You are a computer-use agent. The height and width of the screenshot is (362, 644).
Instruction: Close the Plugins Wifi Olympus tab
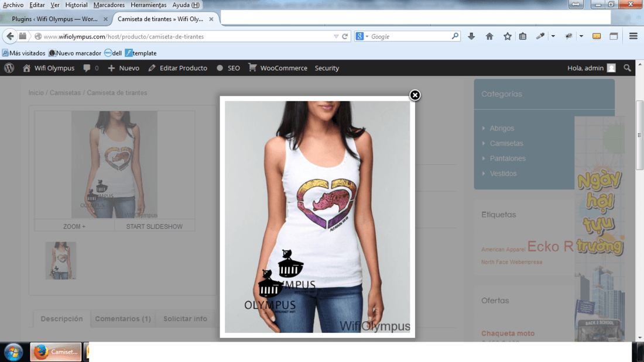(105, 19)
